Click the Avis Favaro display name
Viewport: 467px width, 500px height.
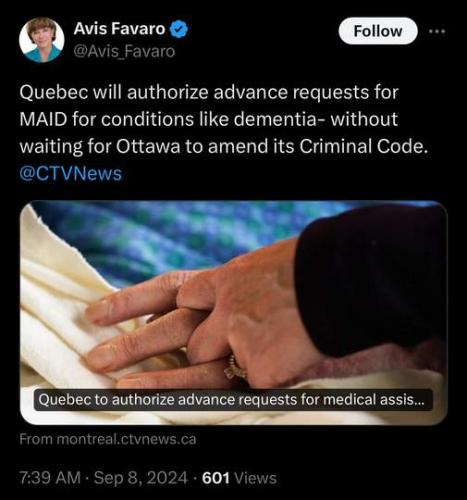[119, 29]
